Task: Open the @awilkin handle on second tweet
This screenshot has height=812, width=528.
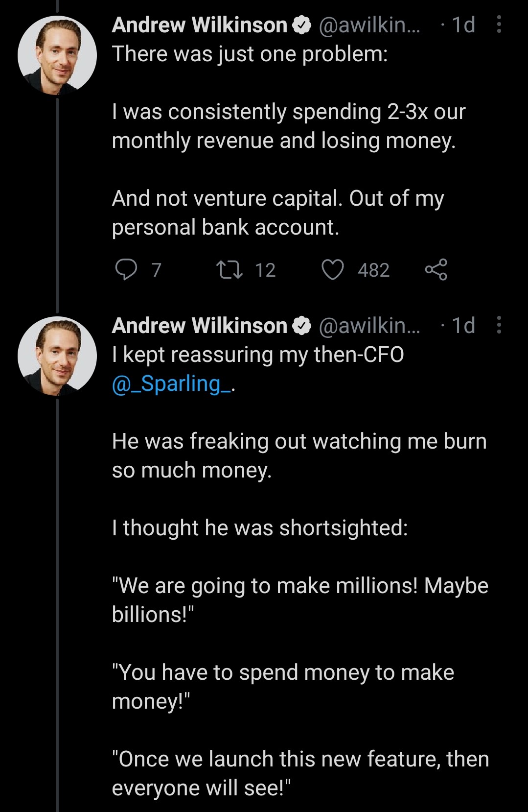Action: click(369, 326)
